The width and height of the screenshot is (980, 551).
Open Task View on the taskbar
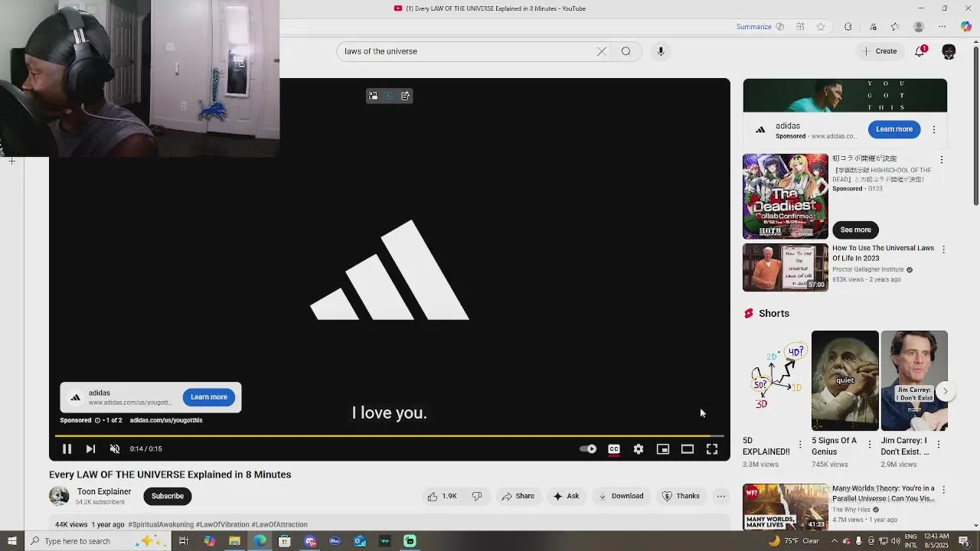pos(184,541)
